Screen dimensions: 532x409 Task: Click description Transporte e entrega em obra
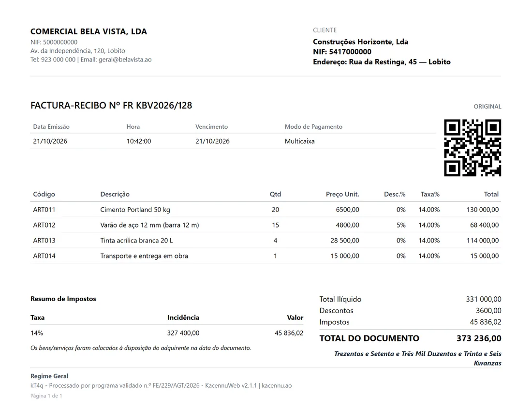pyautogui.click(x=144, y=256)
